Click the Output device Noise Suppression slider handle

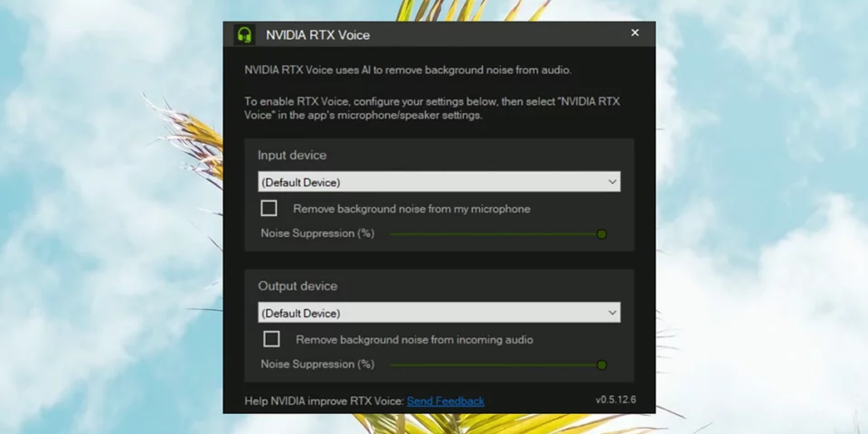point(602,364)
